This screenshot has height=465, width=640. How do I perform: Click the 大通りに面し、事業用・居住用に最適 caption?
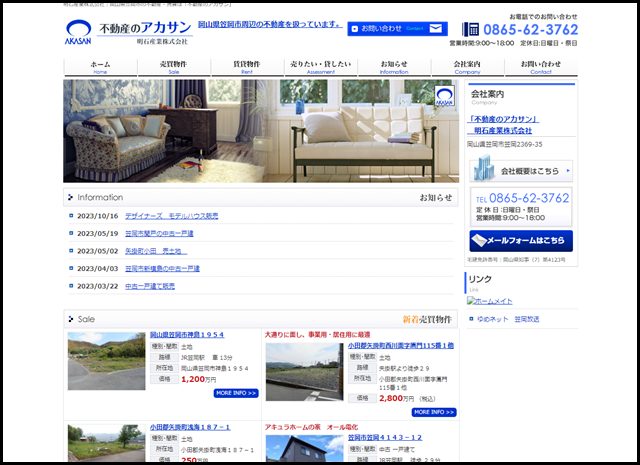(317, 335)
